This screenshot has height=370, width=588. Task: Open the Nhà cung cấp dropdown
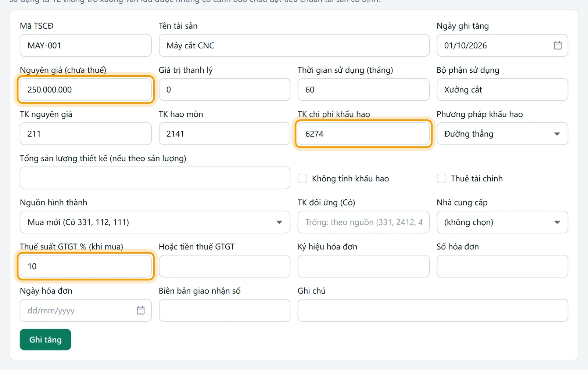[502, 222]
